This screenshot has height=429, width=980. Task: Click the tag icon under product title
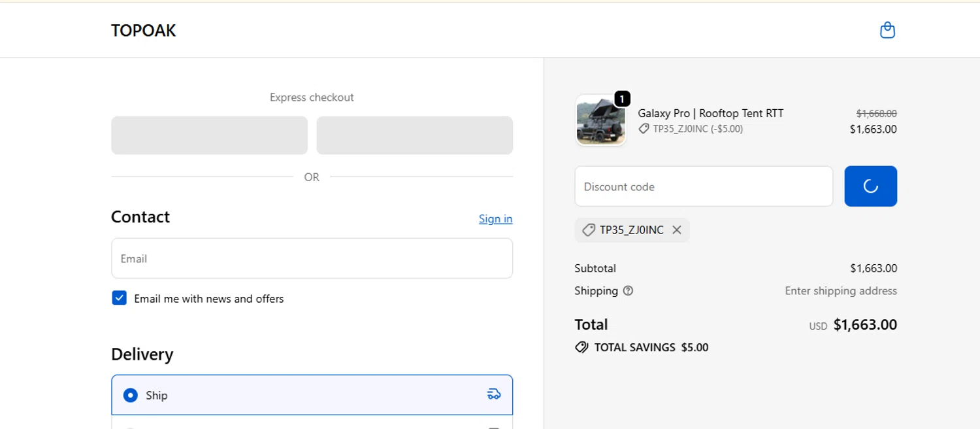tap(644, 129)
